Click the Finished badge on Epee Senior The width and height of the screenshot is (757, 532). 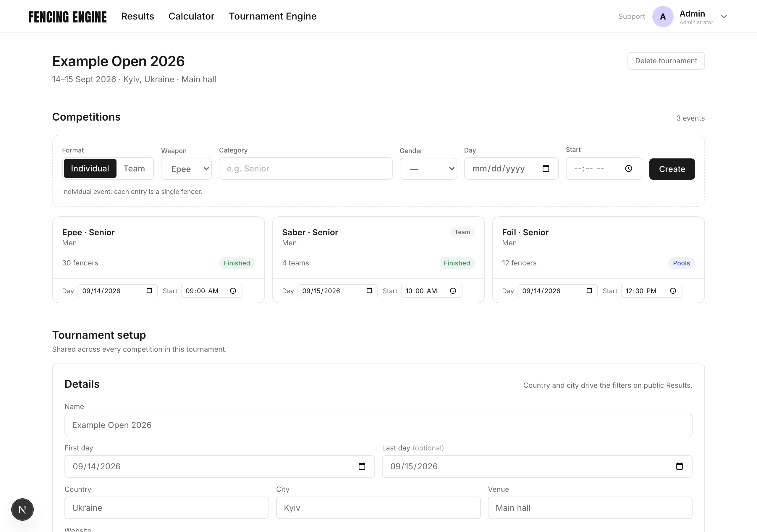[x=237, y=263]
